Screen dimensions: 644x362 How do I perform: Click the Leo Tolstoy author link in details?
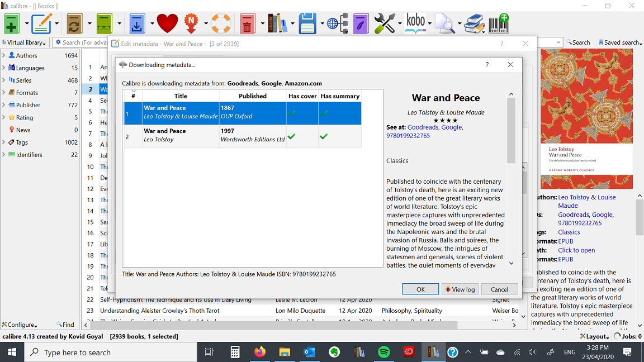pyautogui.click(x=574, y=197)
